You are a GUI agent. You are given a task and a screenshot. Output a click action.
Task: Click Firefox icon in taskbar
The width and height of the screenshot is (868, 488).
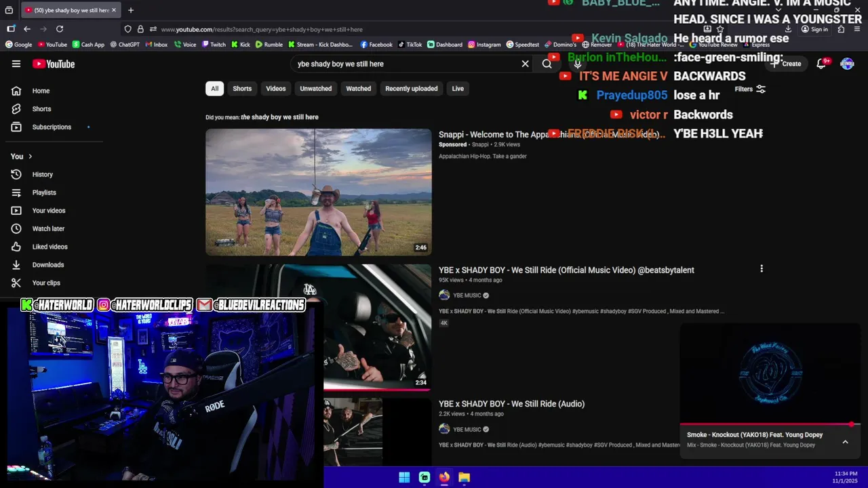444,477
